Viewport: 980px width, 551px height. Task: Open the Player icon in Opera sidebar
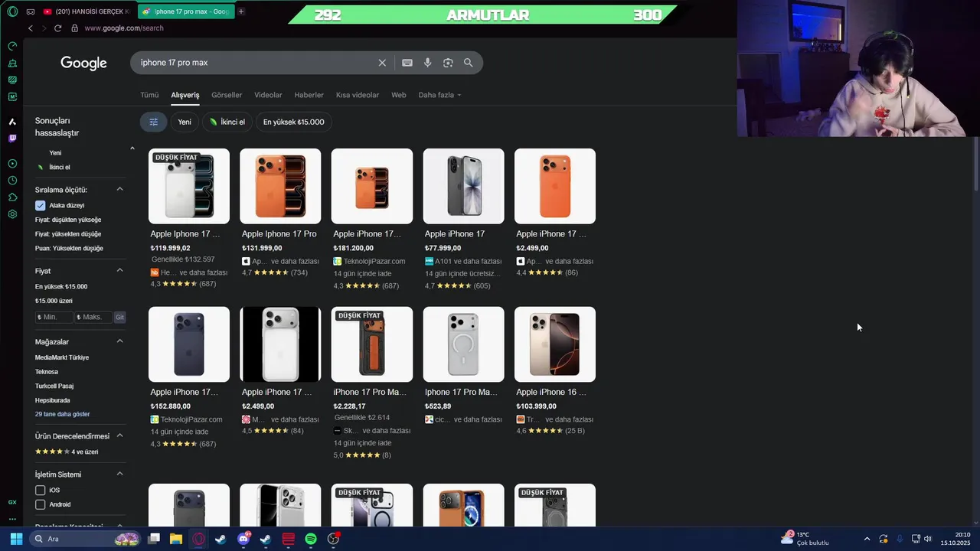tap(12, 164)
